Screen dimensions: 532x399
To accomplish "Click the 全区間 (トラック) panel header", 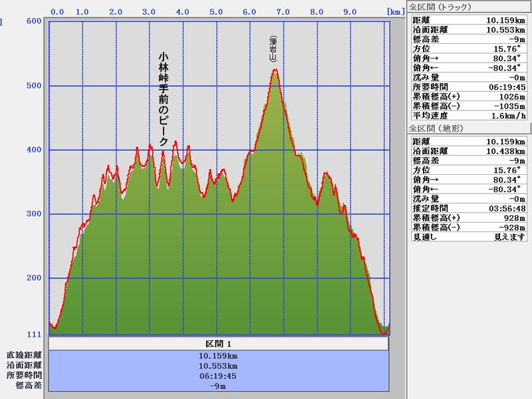I will coord(440,7).
